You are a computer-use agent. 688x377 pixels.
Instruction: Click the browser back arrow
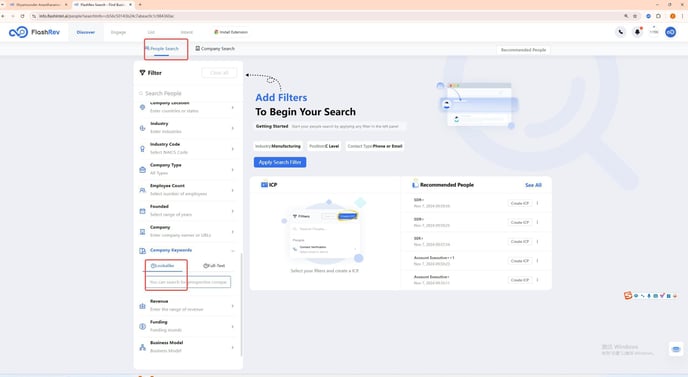(x=3, y=16)
